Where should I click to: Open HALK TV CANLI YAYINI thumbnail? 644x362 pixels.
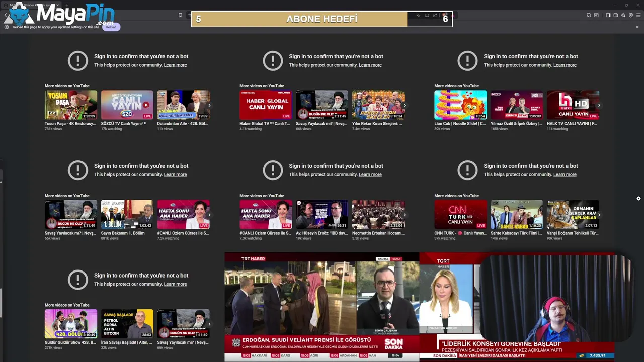pos(573,105)
